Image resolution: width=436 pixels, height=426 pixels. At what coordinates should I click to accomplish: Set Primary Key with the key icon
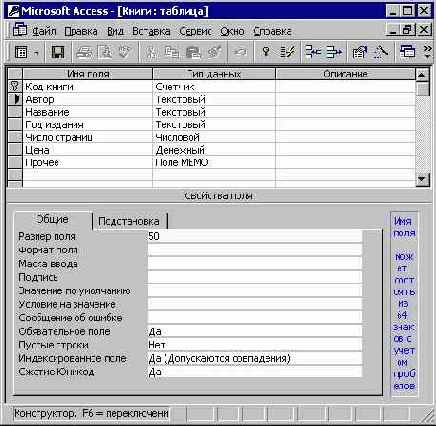(266, 52)
